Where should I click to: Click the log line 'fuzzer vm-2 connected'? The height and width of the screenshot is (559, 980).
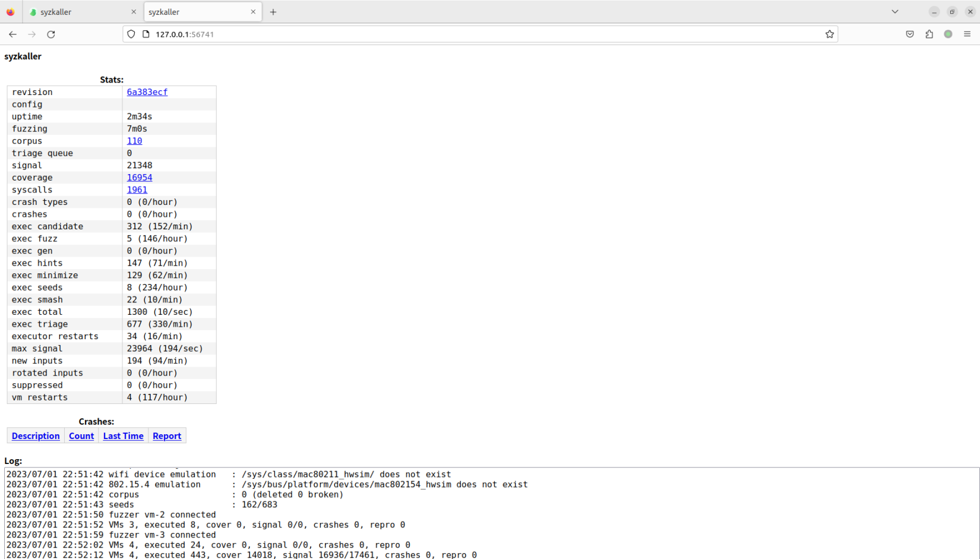(x=111, y=515)
